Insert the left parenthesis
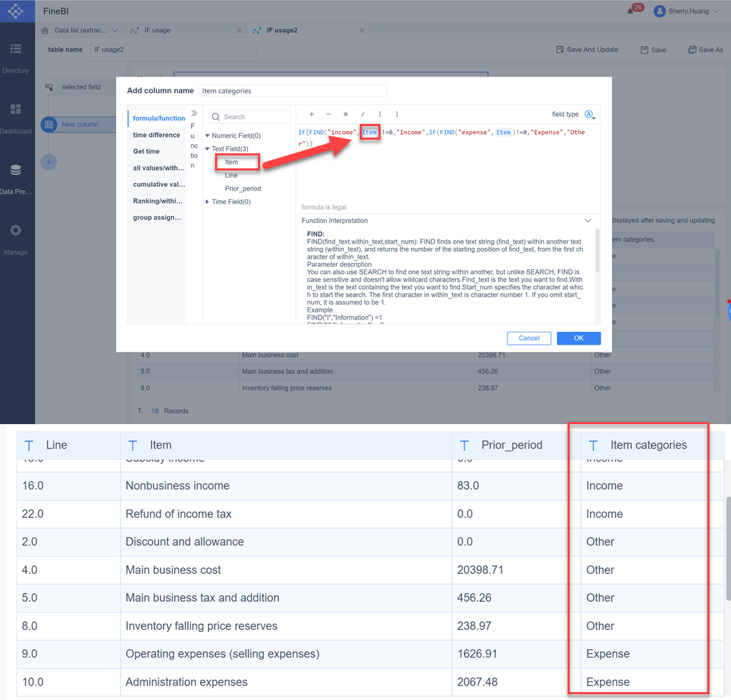This screenshot has width=731, height=700. (x=380, y=114)
